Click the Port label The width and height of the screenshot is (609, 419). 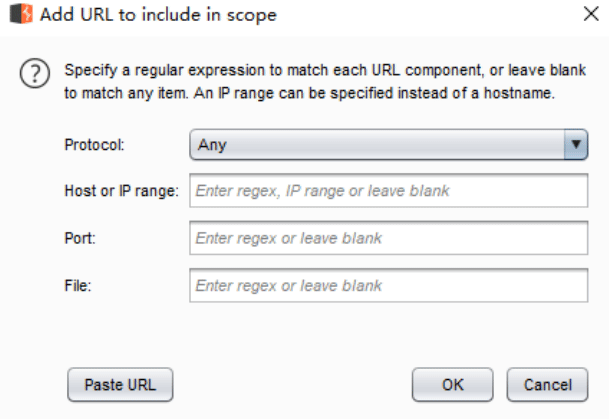(x=80, y=238)
